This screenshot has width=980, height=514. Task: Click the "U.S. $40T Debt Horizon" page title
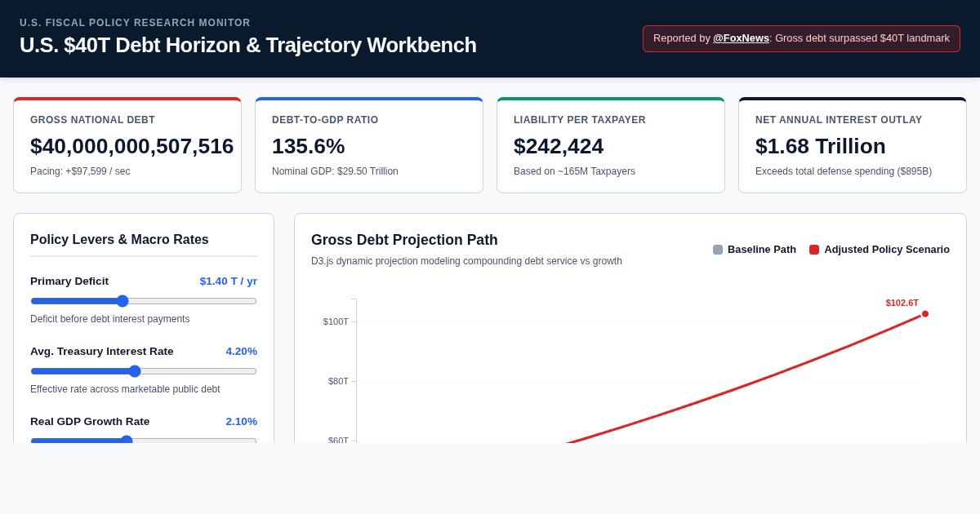[248, 45]
